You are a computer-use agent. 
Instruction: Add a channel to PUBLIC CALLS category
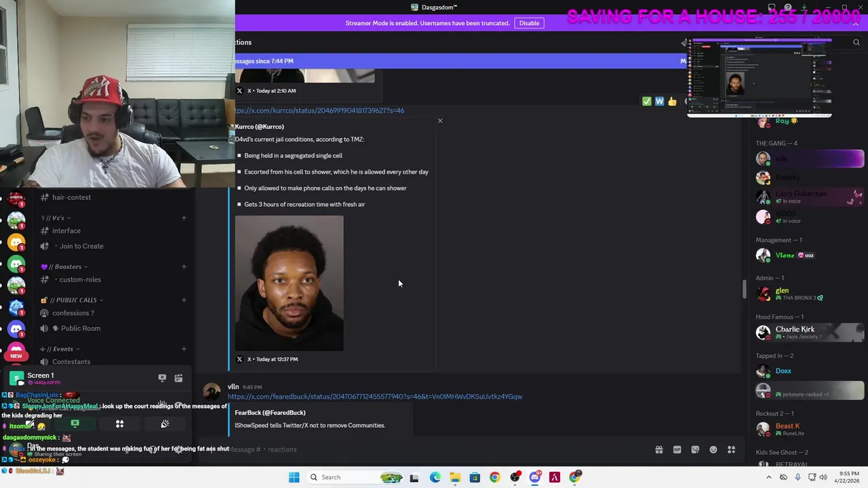coord(184,300)
